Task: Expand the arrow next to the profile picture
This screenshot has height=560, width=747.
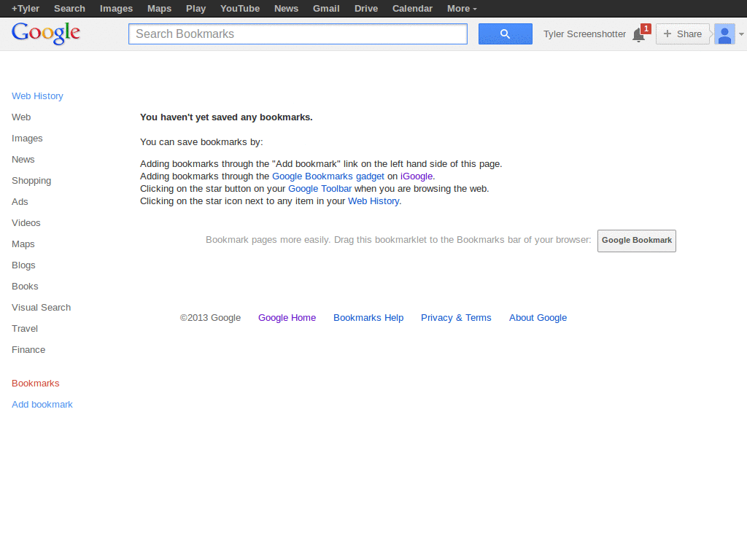Action: coord(741,34)
